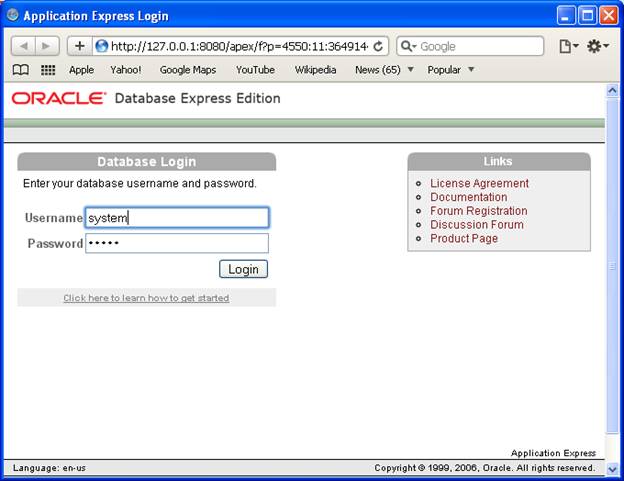
Task: Click the Password input field
Action: pos(177,243)
